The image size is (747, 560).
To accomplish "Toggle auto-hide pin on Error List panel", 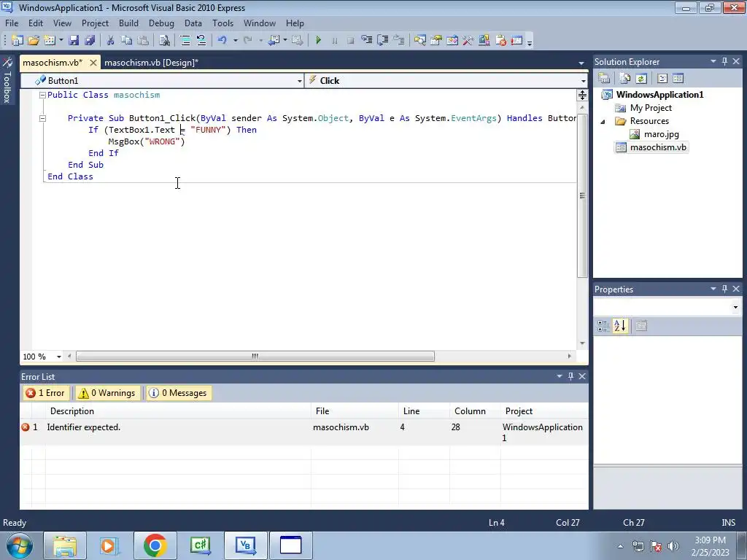I will 570,376.
